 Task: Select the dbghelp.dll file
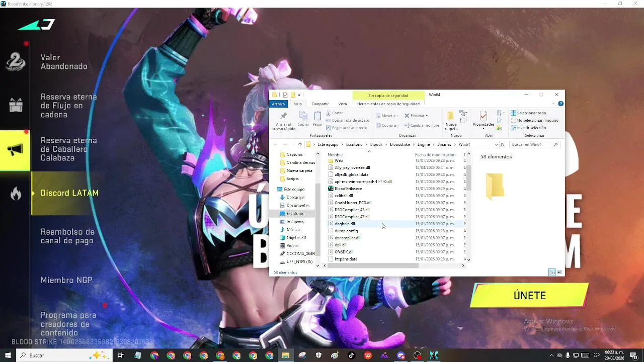(345, 224)
